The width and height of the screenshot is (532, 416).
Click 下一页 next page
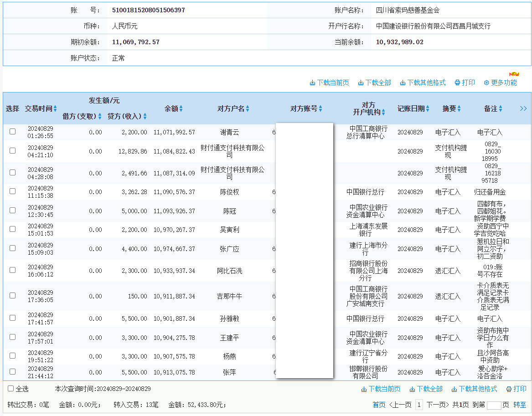tap(438, 405)
